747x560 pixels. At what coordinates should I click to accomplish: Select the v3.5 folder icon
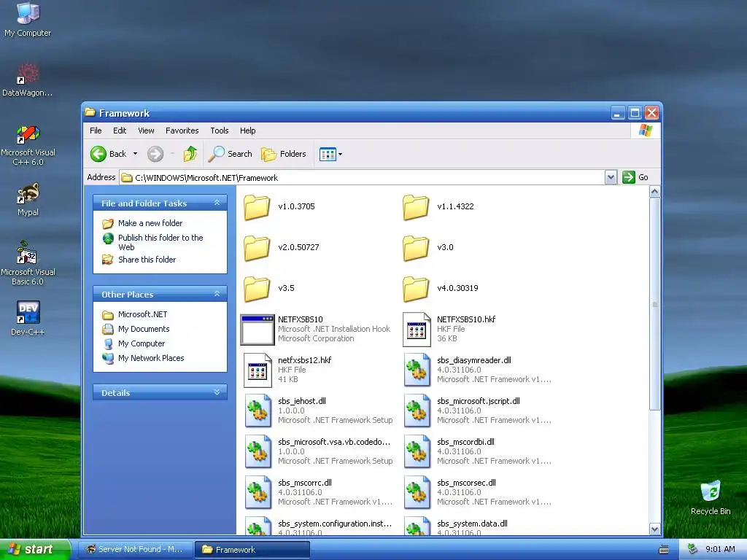click(257, 289)
